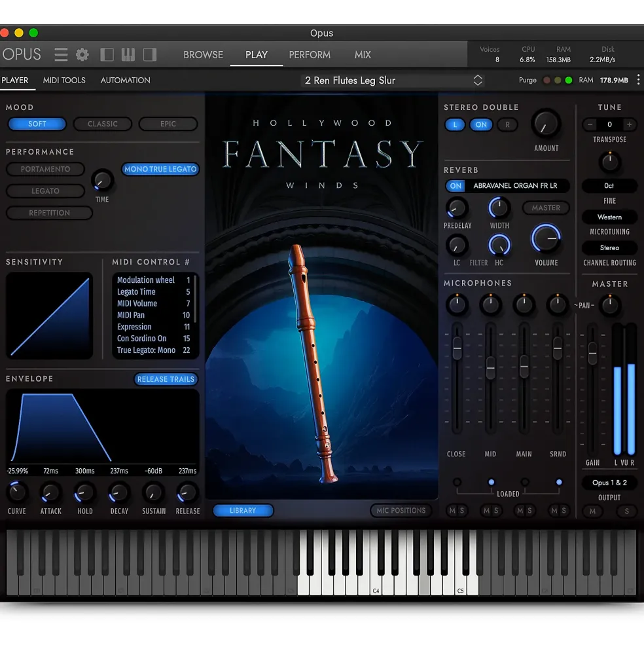Click the reverb Volume knob

point(546,238)
